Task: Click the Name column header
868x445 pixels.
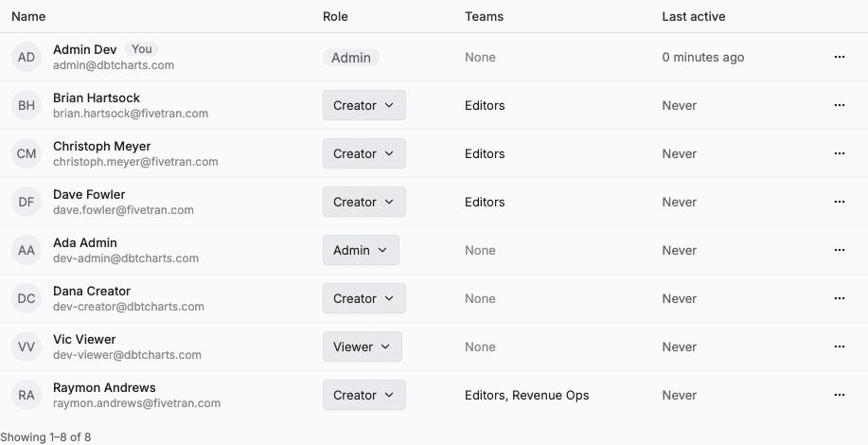Action: coord(28,17)
